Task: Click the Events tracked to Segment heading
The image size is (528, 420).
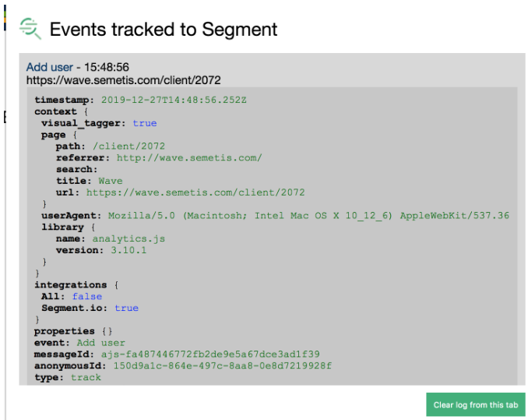Action: 164,30
